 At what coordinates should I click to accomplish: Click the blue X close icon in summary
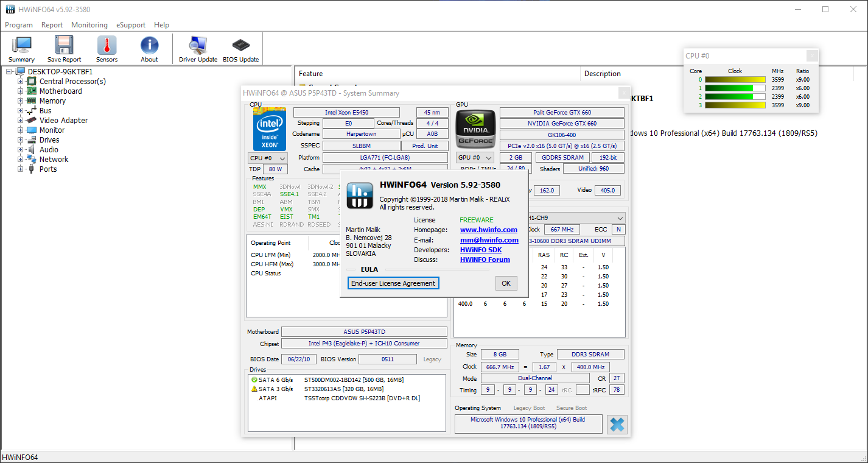[x=617, y=424]
